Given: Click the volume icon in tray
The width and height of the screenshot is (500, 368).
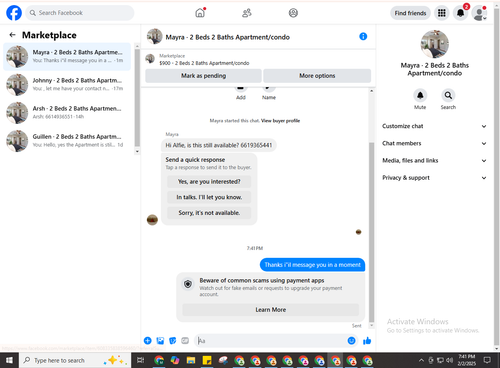Looking at the screenshot, I should pyautogui.click(x=449, y=360).
